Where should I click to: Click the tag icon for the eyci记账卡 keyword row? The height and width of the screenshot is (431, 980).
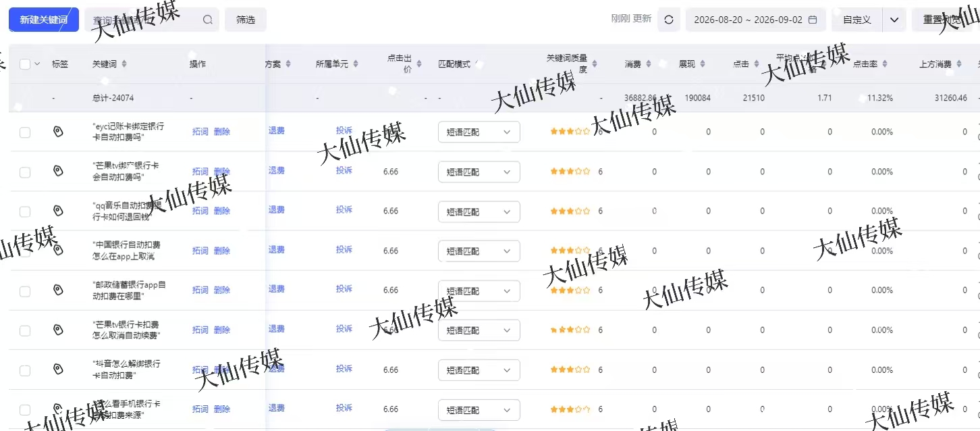tap(58, 132)
